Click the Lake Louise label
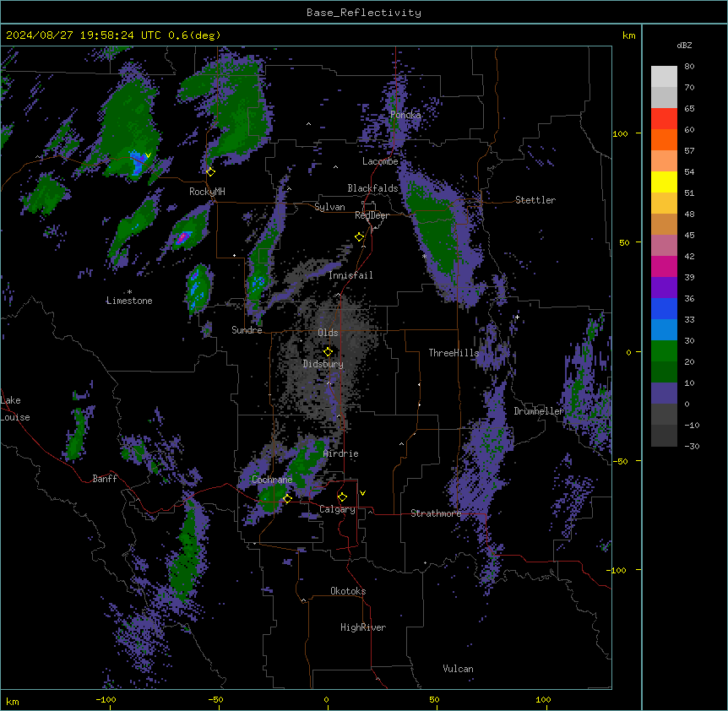 (15, 409)
